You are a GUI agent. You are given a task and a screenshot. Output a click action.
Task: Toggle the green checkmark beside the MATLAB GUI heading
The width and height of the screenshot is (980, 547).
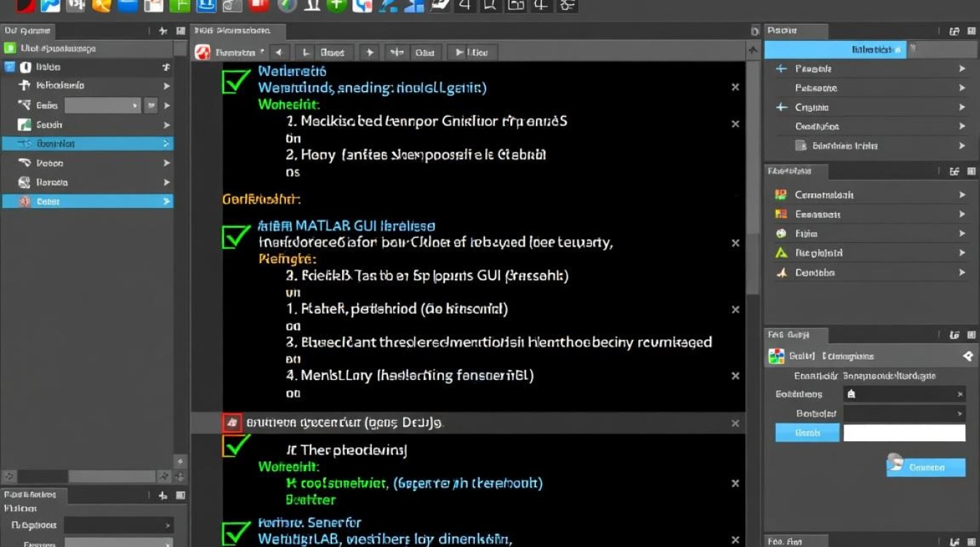[236, 236]
